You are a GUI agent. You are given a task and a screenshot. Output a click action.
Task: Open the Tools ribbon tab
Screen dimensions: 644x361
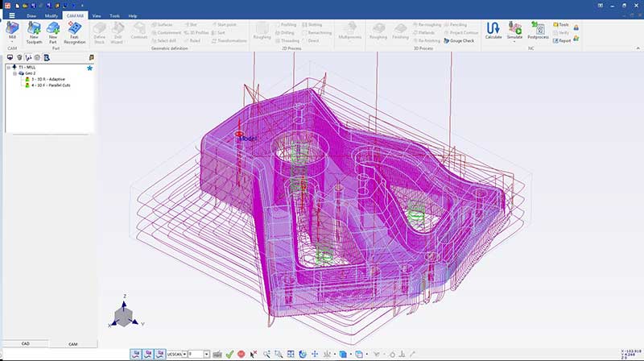(x=114, y=15)
